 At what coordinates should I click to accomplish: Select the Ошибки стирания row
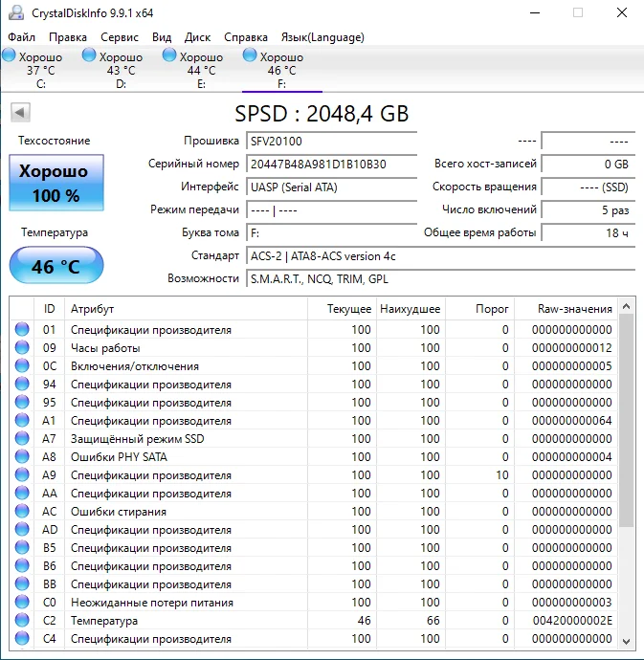click(314, 512)
